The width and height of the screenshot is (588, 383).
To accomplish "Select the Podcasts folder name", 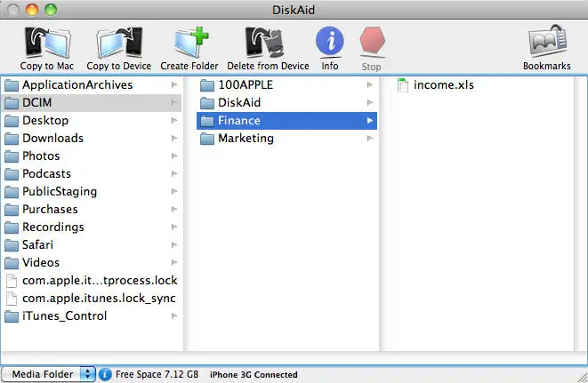I will click(x=46, y=174).
